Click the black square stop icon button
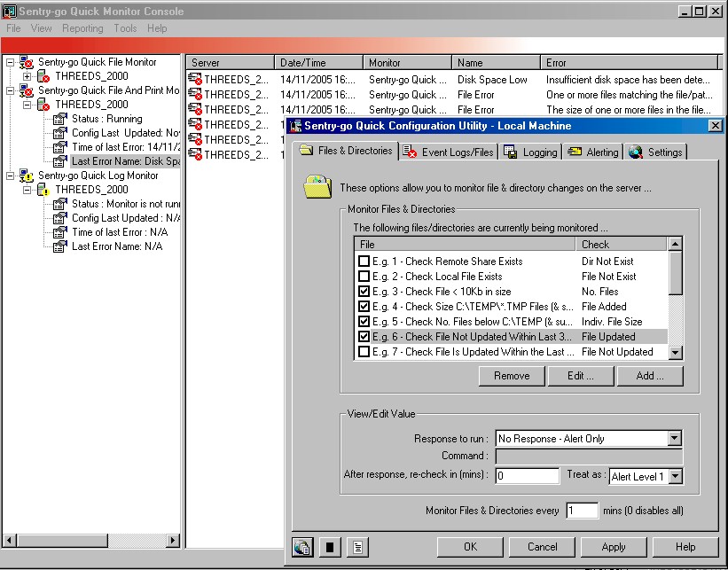This screenshot has width=728, height=570. click(x=328, y=547)
